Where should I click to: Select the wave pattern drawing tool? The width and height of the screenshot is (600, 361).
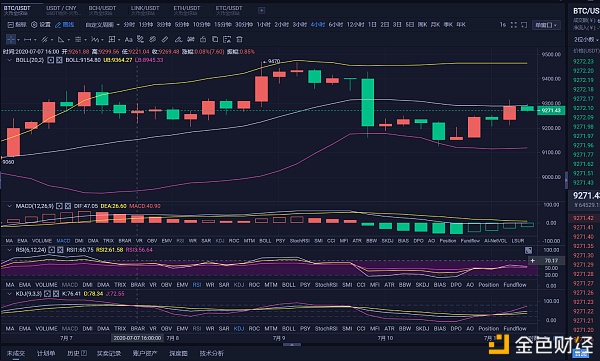pyautogui.click(x=95, y=39)
